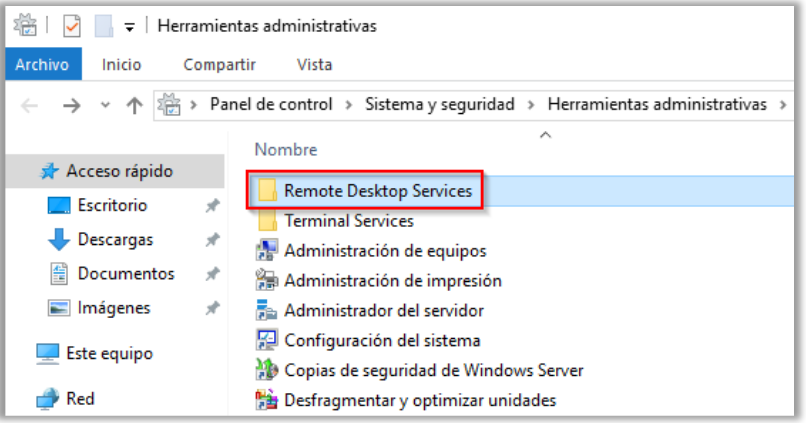Launch Administración de equipos icon
Screen dimensions: 806x423
(x=266, y=250)
